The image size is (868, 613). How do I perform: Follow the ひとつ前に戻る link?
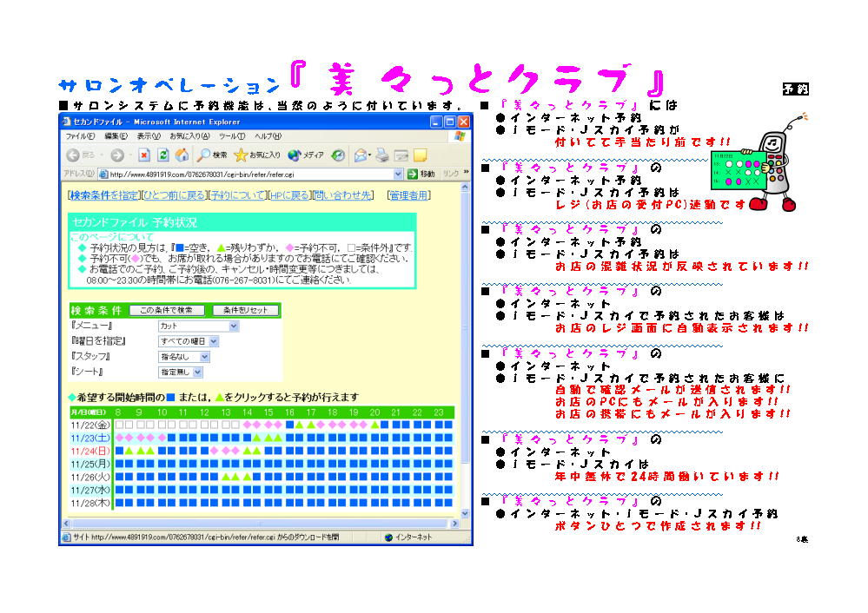click(x=175, y=195)
